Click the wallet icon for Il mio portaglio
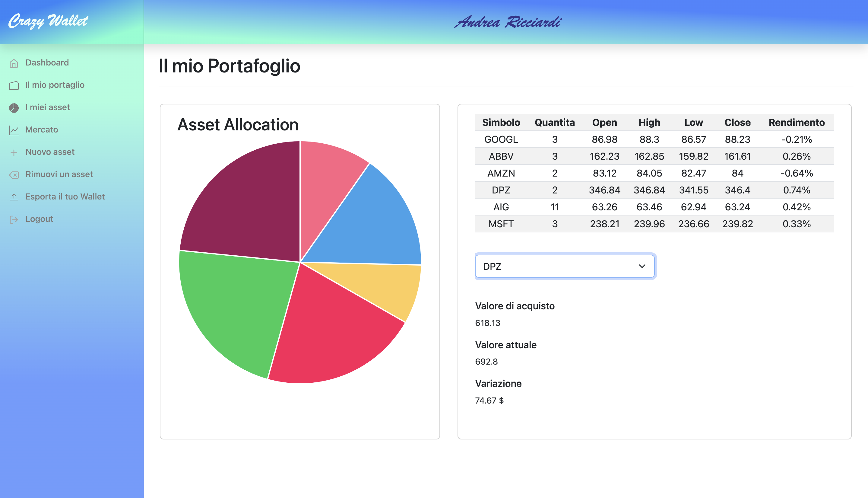868x498 pixels. coord(14,85)
